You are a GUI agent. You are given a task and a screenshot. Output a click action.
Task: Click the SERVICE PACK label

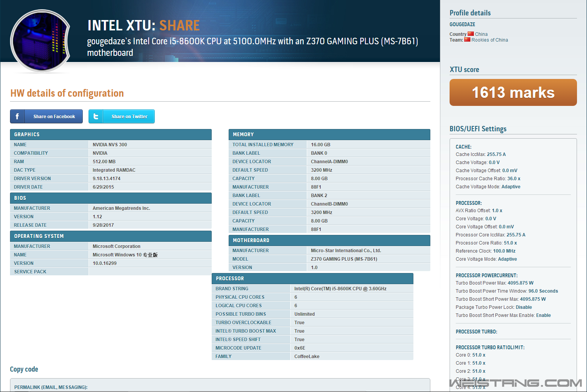click(30, 272)
